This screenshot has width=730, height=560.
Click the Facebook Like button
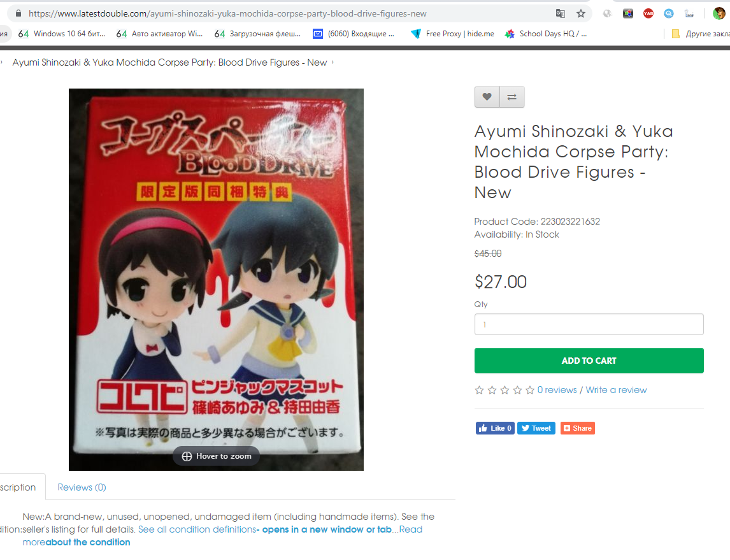(495, 428)
